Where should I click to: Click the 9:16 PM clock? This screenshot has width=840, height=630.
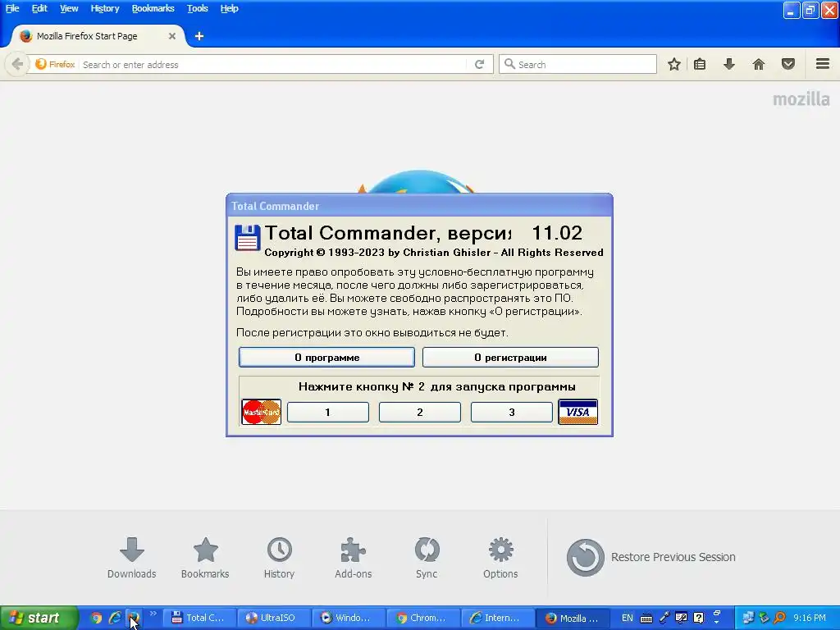point(810,618)
